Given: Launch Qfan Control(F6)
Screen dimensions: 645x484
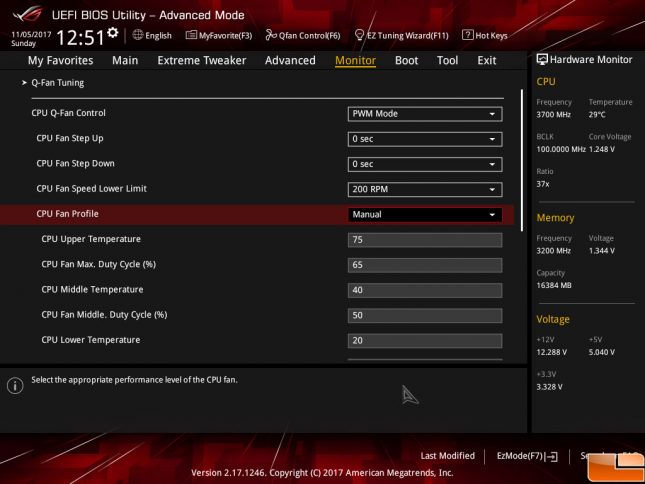Looking at the screenshot, I should (x=303, y=35).
